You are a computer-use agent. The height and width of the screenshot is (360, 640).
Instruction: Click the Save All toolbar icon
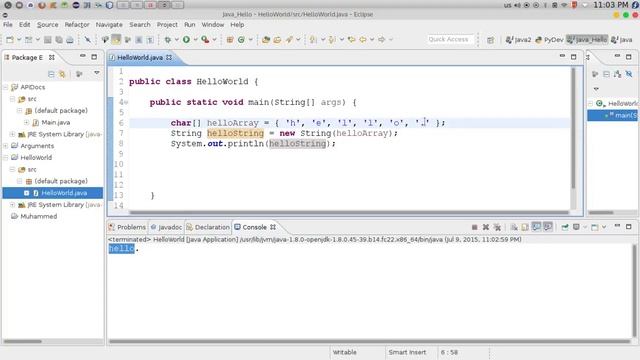[x=59, y=40]
